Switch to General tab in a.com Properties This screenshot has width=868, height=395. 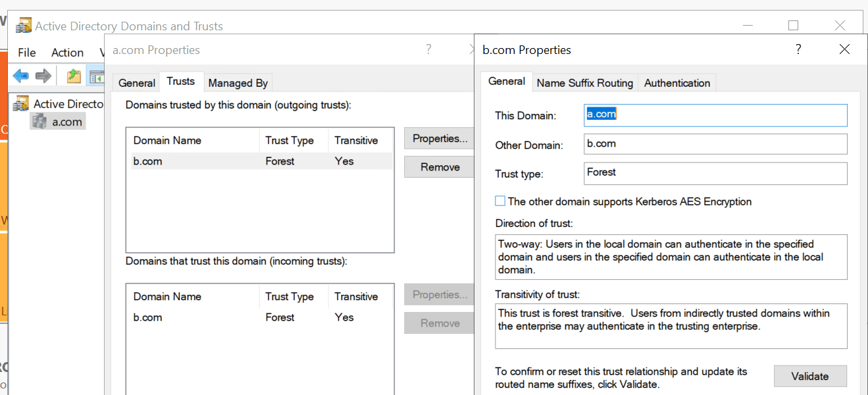tap(137, 83)
